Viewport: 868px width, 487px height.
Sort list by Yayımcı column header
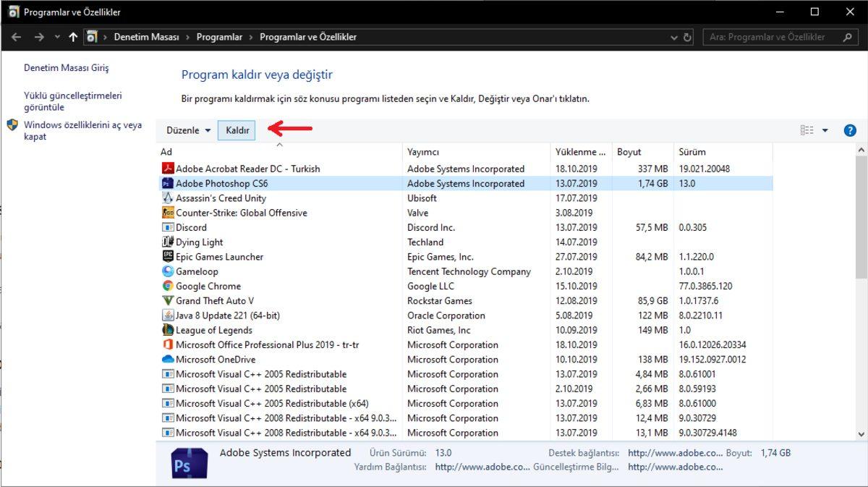pos(423,152)
